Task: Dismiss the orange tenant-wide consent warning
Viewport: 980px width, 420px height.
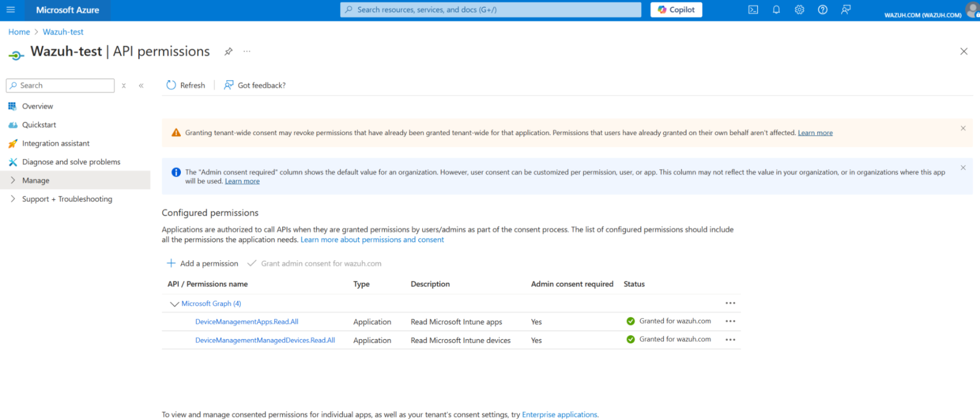Action: (963, 129)
